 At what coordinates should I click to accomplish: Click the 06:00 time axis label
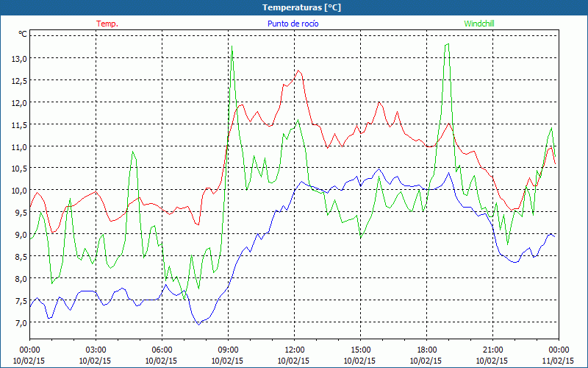162,350
